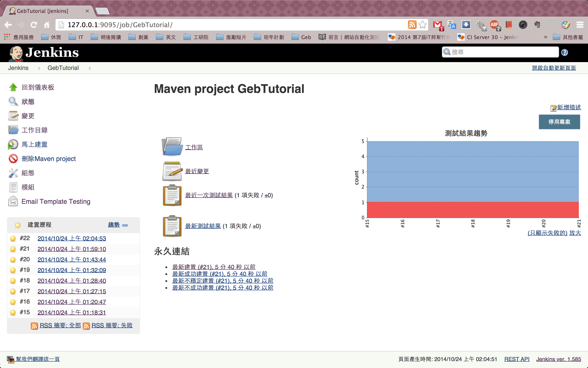
Task: Expand the Jenkins breadcrumb arrow
Action: (39, 68)
